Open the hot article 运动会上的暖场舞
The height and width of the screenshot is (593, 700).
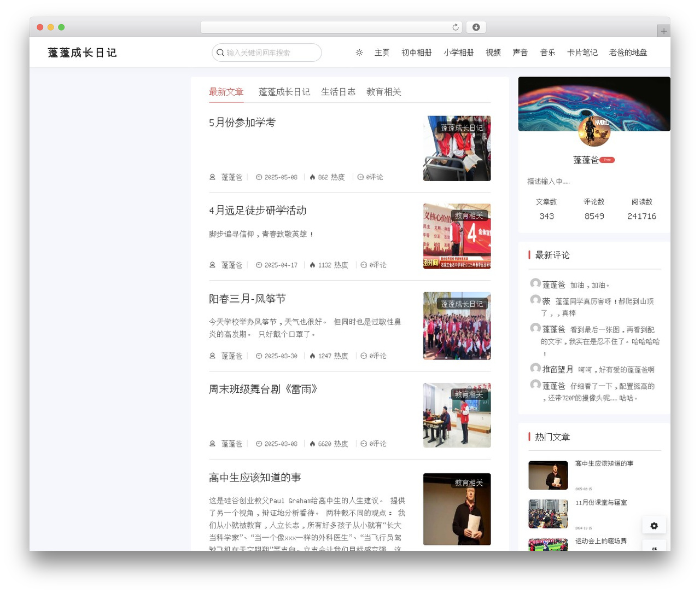point(601,541)
